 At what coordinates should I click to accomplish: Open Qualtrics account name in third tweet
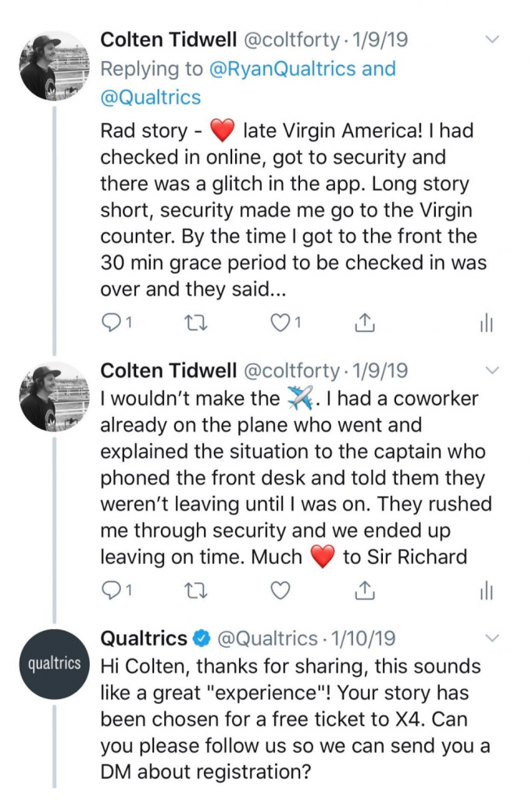tap(144, 638)
